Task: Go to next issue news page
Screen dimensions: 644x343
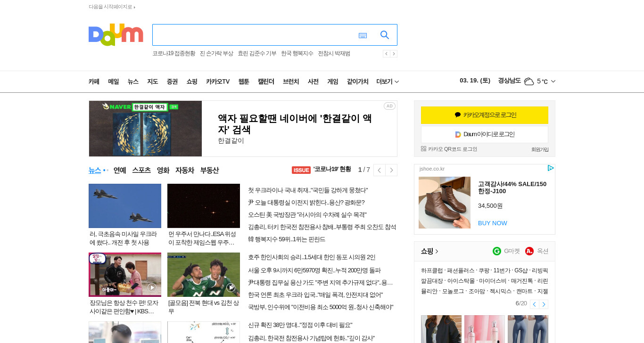Action: click(x=391, y=170)
